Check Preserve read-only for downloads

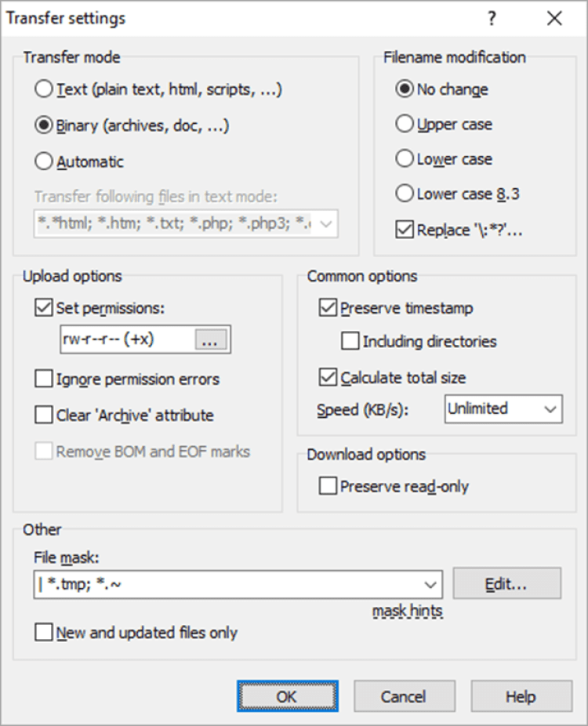point(328,487)
